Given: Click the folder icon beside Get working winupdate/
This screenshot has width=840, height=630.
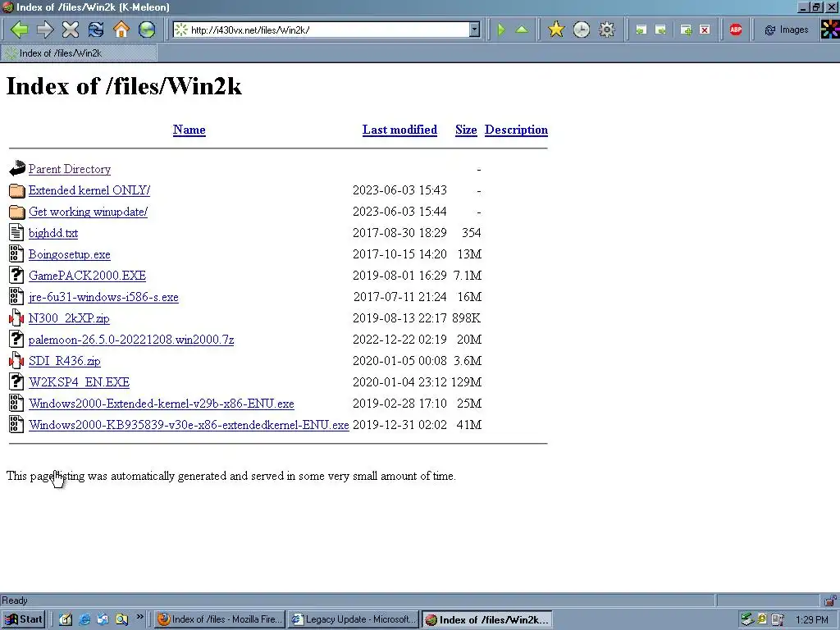Looking at the screenshot, I should (x=16, y=212).
